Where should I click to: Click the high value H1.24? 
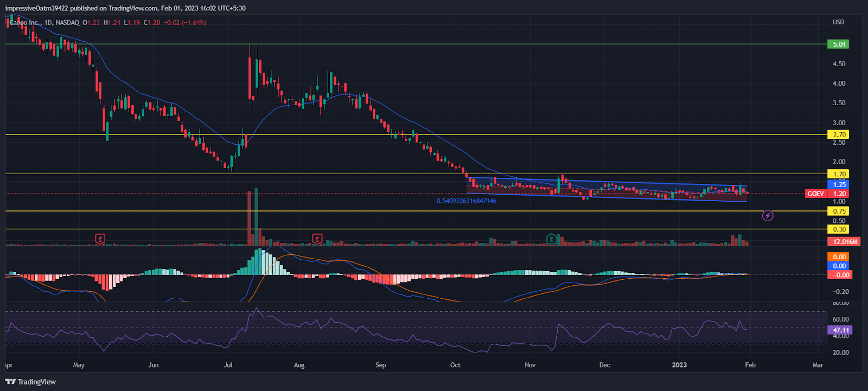[x=112, y=22]
